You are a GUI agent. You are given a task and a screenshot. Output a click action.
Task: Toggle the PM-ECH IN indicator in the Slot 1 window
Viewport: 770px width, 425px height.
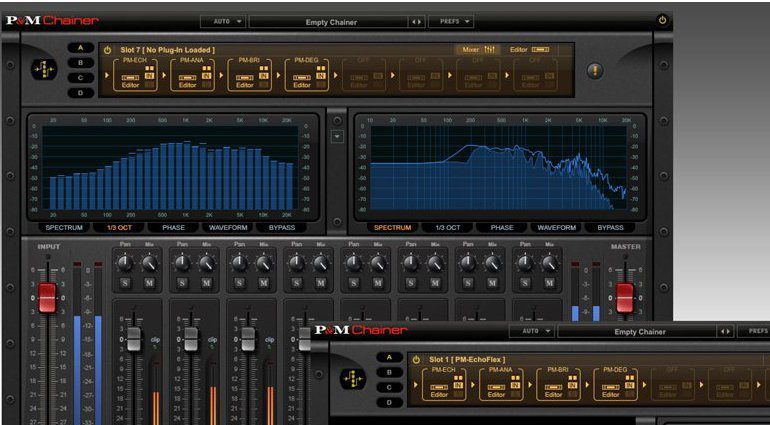point(459,386)
